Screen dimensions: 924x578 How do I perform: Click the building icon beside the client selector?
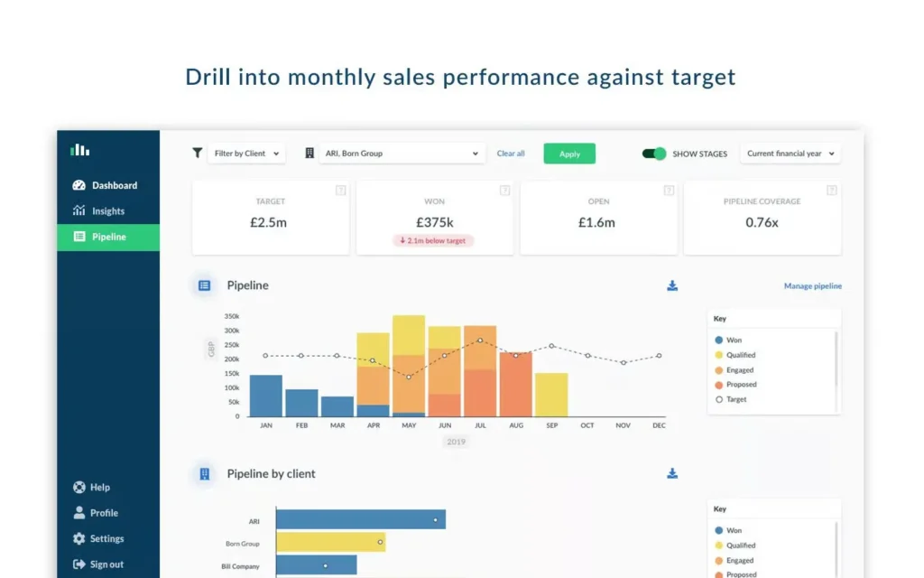(x=310, y=153)
